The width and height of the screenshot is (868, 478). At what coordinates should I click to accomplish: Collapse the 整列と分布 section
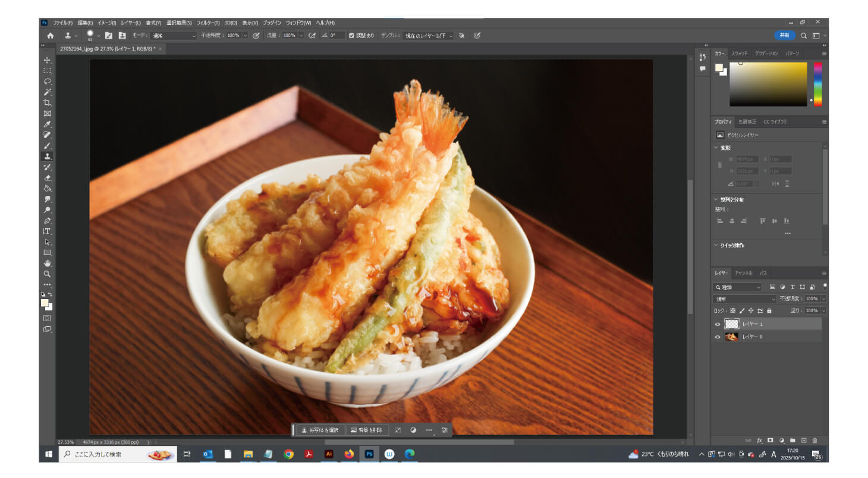(x=716, y=199)
